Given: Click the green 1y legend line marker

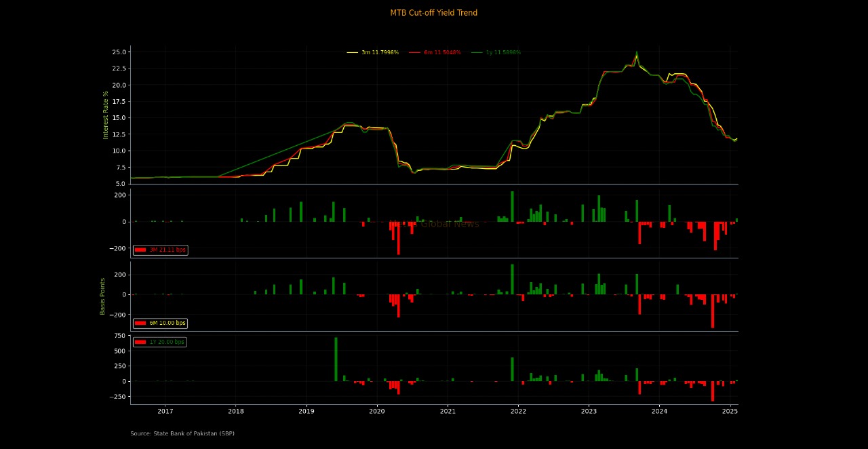Looking at the screenshot, I should point(477,52).
